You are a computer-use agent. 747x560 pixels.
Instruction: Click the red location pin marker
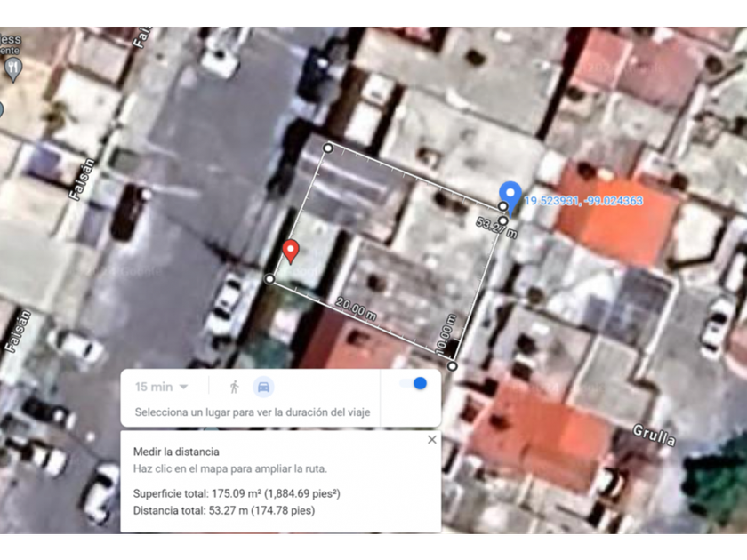tap(291, 251)
